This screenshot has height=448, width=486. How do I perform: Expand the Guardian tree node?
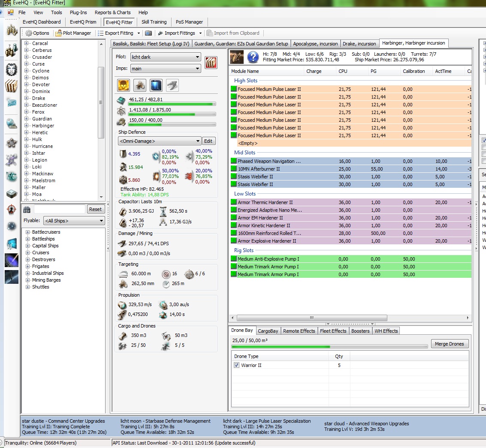tap(26, 119)
